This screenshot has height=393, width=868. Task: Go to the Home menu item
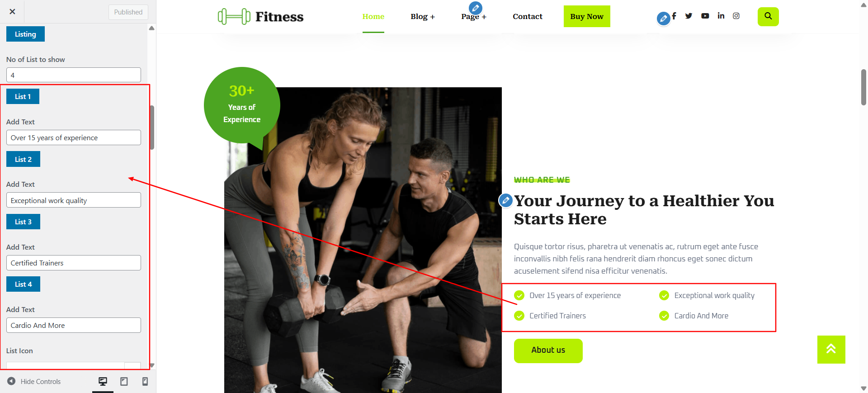[x=373, y=17]
